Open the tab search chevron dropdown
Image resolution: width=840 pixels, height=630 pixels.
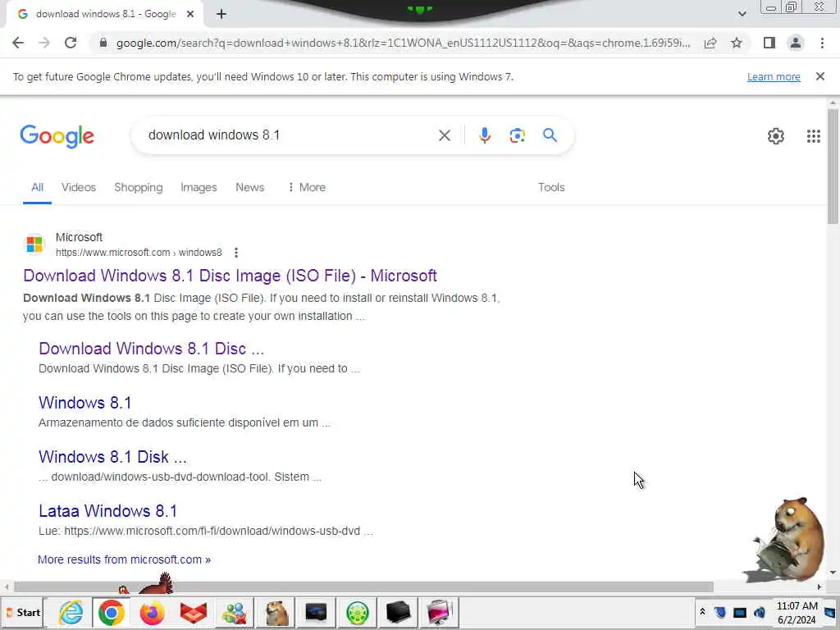(x=742, y=14)
